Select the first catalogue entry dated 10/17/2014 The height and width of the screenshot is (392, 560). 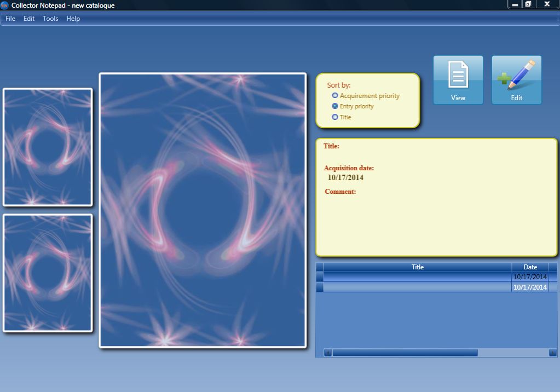pyautogui.click(x=418, y=277)
